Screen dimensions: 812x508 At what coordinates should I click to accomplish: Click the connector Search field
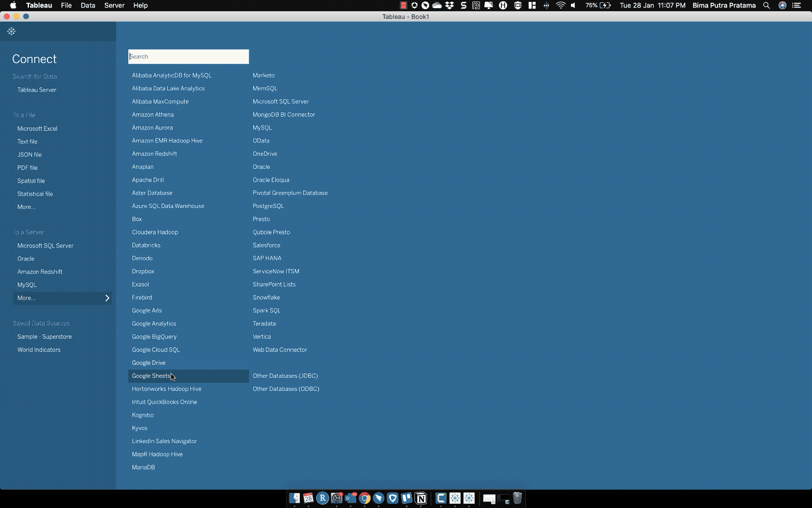point(188,56)
